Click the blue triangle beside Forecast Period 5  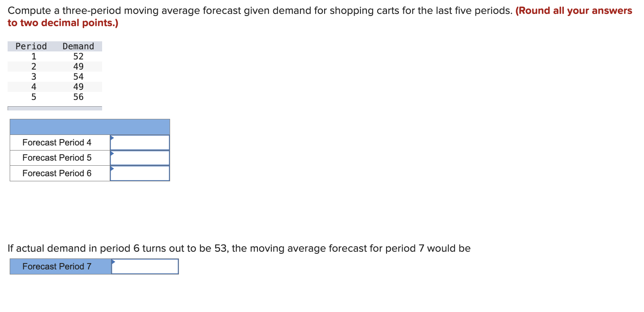click(x=112, y=153)
